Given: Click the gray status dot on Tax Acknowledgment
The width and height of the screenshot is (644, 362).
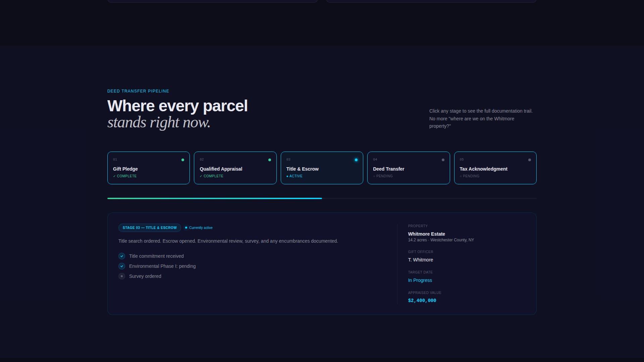Looking at the screenshot, I should point(530,160).
